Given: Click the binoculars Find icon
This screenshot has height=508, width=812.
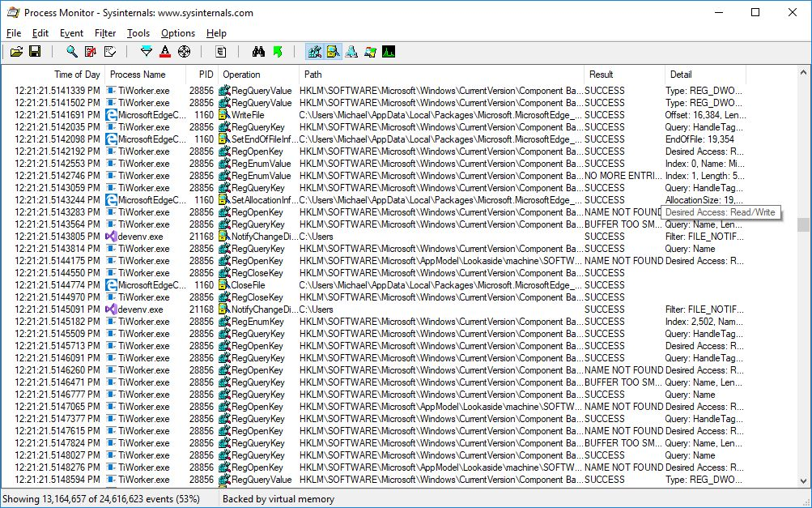Looking at the screenshot, I should [258, 52].
